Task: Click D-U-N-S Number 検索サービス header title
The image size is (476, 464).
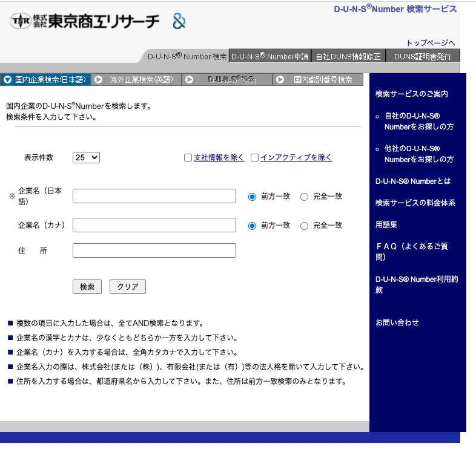Action: [x=395, y=8]
